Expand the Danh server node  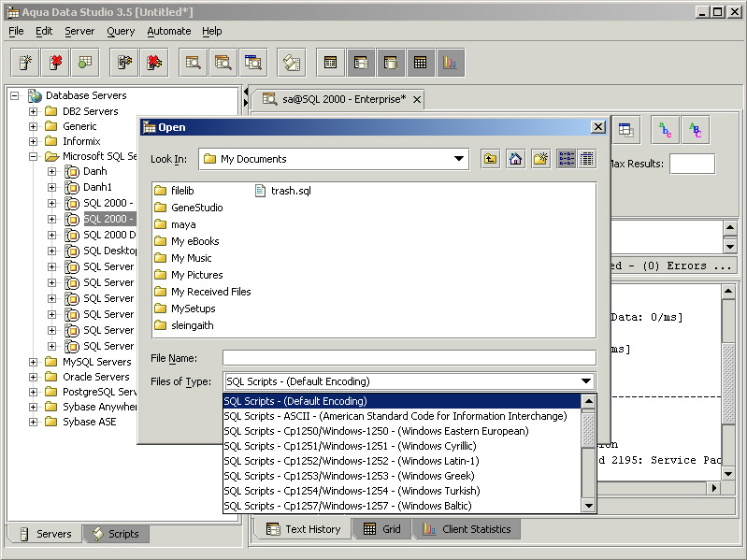[52, 171]
